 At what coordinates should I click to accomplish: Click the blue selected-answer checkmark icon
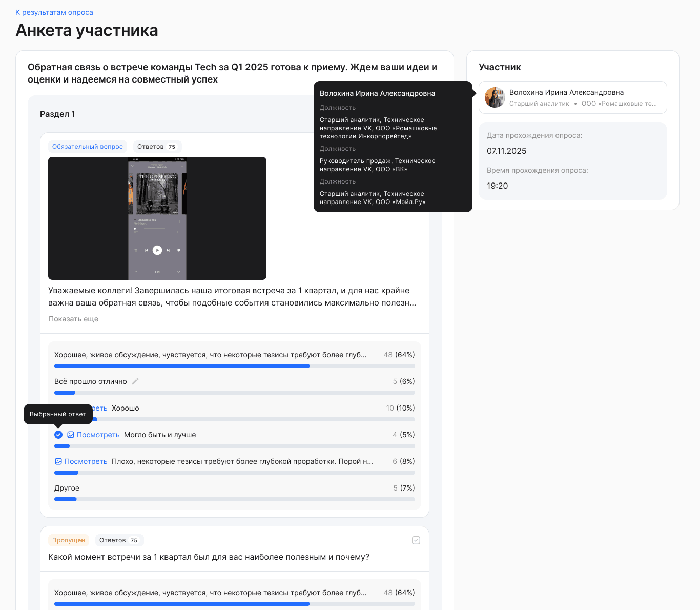[x=58, y=435]
